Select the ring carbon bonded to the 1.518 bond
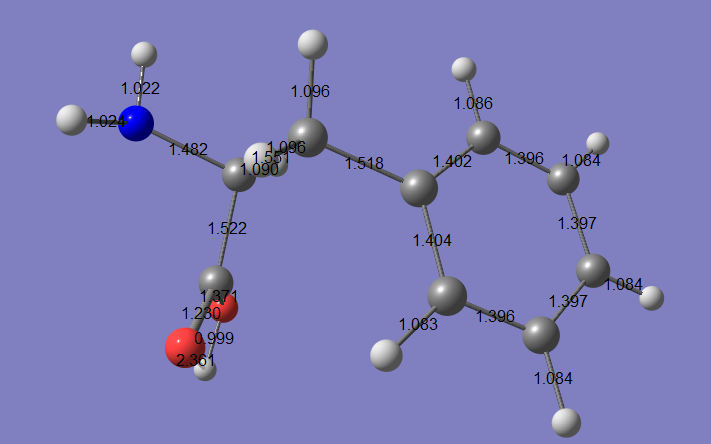Image resolution: width=711 pixels, height=444 pixels. [x=418, y=187]
